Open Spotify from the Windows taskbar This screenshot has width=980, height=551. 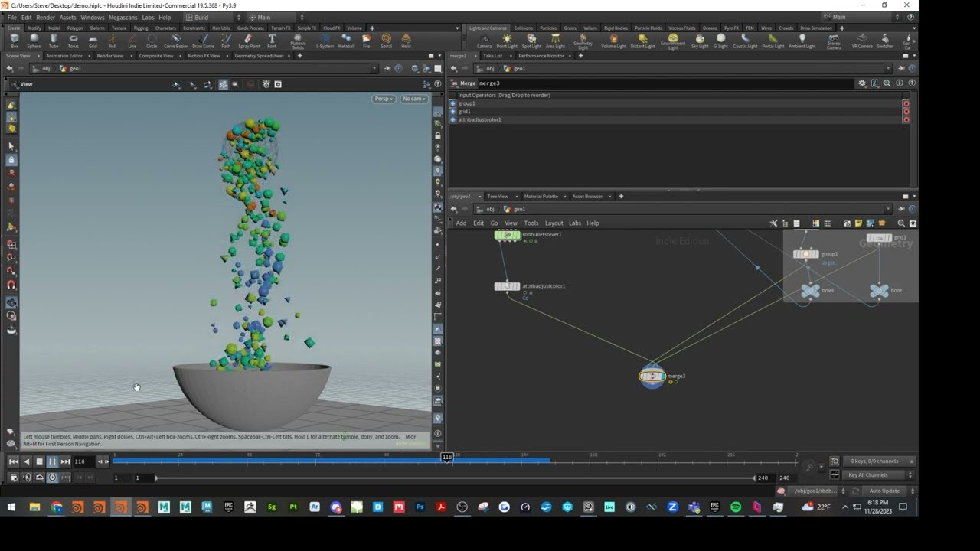(x=736, y=507)
